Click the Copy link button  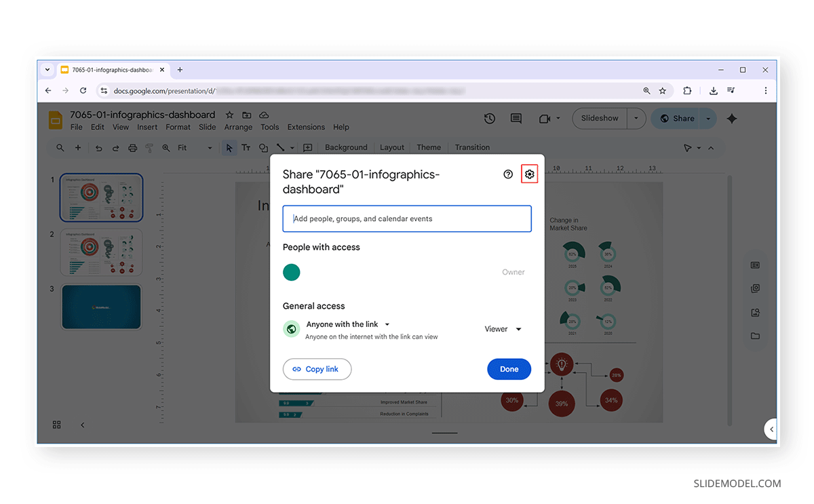[x=317, y=369]
